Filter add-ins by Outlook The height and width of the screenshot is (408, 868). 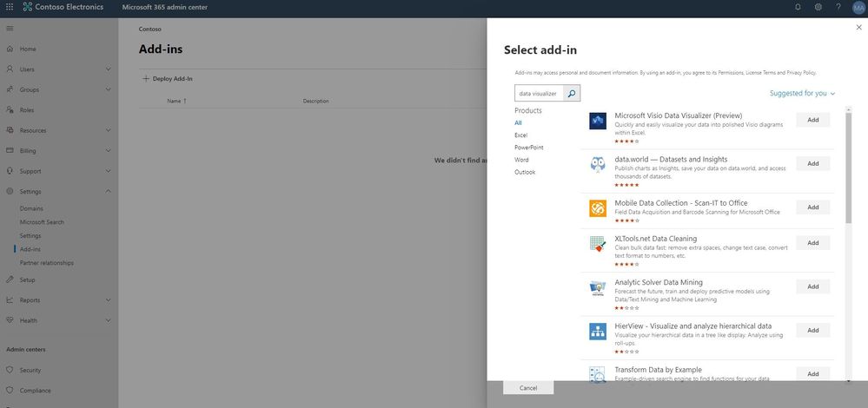(x=525, y=172)
